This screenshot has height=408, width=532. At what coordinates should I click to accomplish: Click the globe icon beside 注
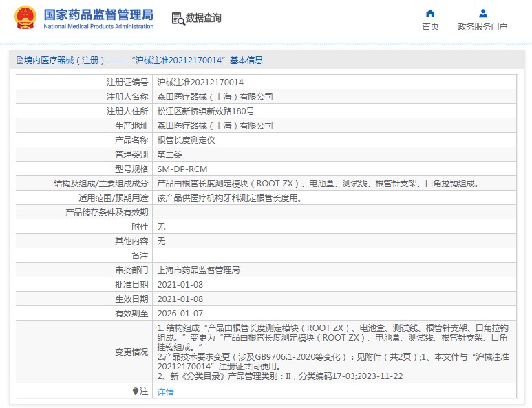[136, 391]
